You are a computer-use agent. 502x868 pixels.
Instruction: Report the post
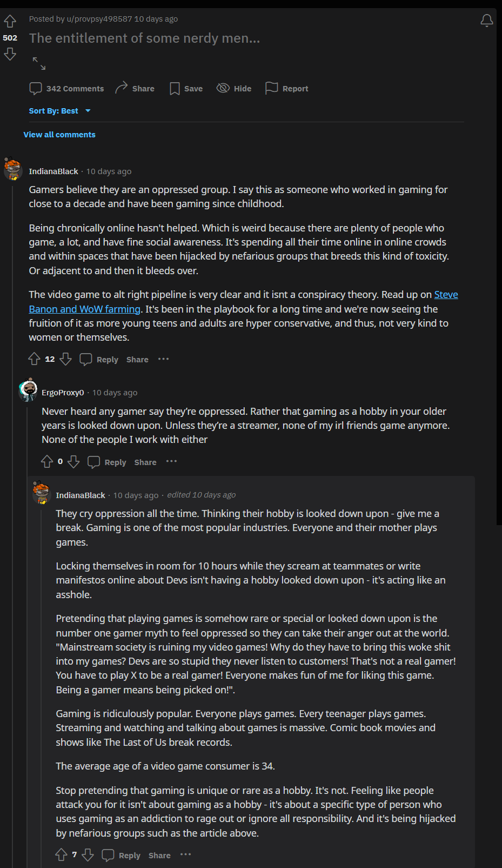(x=287, y=89)
